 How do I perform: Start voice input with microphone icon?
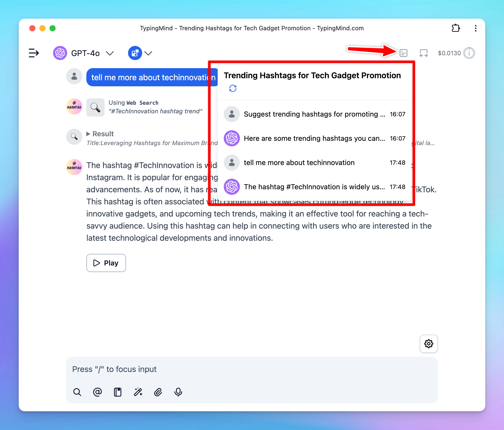coord(178,392)
